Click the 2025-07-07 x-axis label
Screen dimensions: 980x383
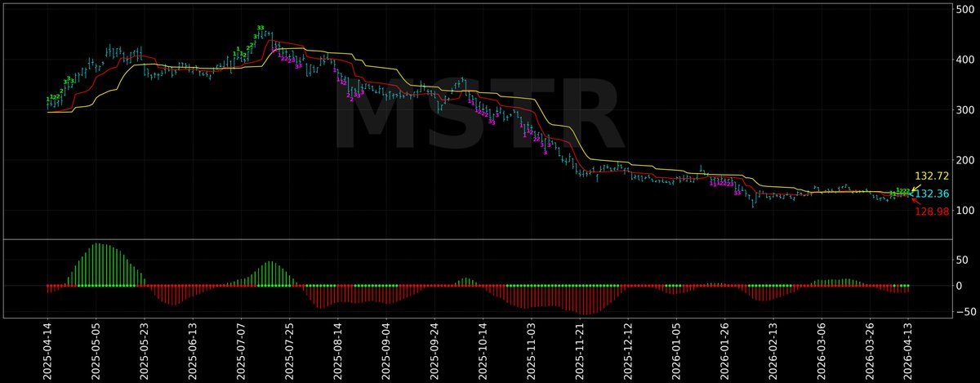coord(240,350)
